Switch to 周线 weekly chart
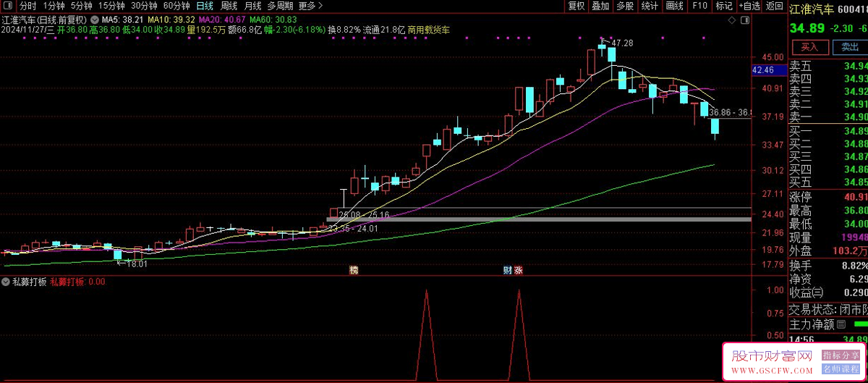This screenshot has height=383, width=868. tap(229, 6)
